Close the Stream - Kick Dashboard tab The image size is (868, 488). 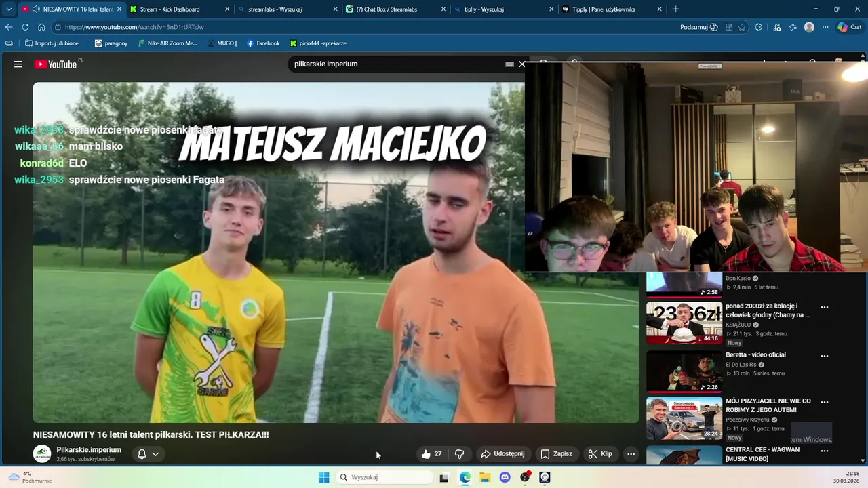[x=227, y=9]
